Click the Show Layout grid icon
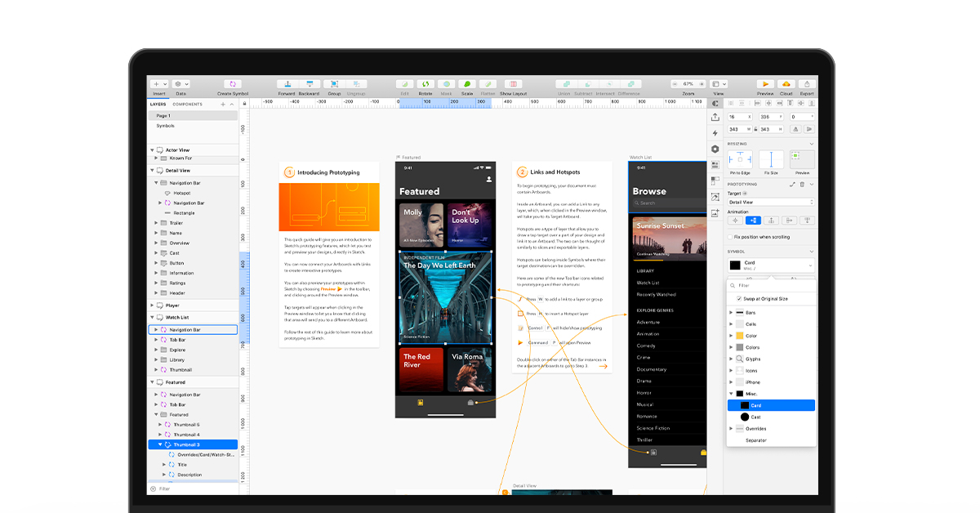Viewport: 980px width, 513px height. [x=514, y=84]
